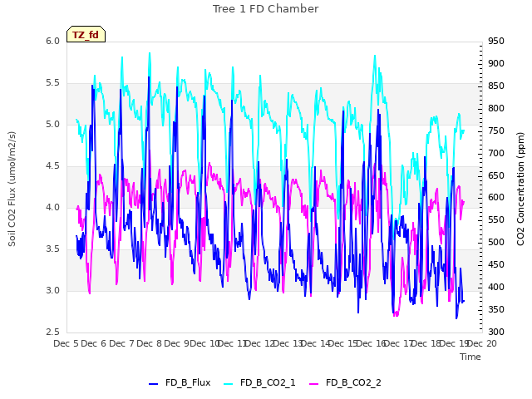
Task: Click the 5.0 left axis tick label
Action: (x=52, y=125)
